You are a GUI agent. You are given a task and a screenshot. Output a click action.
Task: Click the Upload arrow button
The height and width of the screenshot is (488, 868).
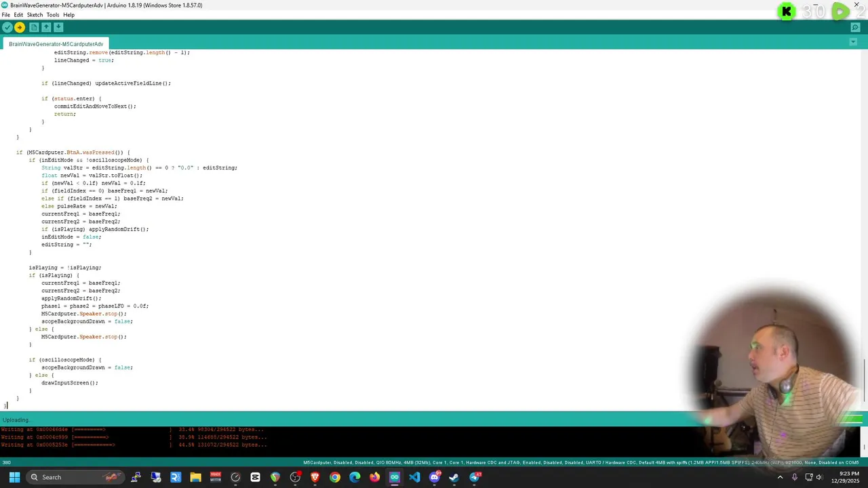[x=20, y=27]
